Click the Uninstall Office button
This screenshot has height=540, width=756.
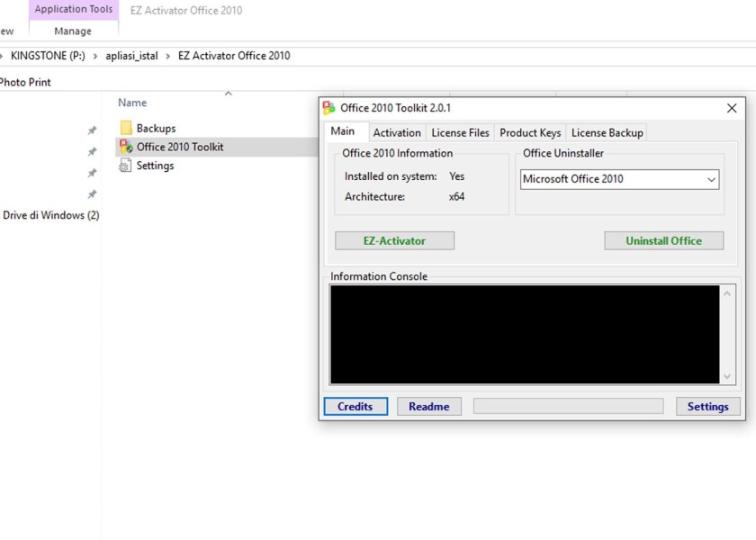click(x=664, y=240)
